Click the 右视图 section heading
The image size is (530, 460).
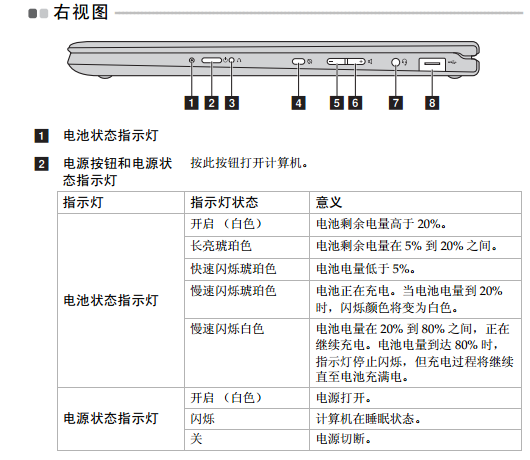pyautogui.click(x=81, y=12)
